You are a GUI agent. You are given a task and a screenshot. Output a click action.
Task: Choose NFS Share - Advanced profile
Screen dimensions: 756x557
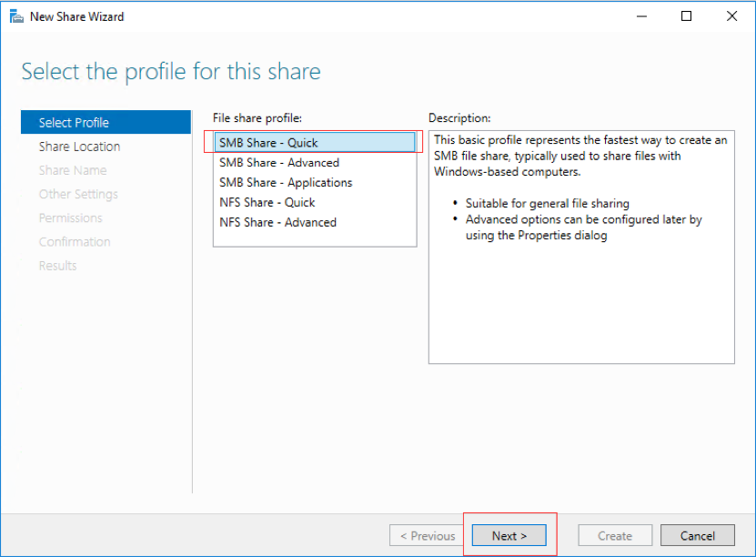(x=277, y=222)
